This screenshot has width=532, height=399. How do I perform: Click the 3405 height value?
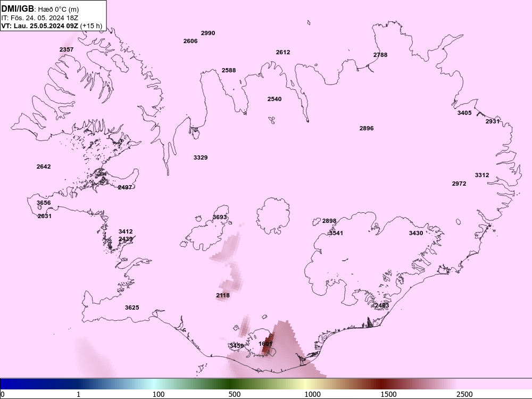point(464,113)
